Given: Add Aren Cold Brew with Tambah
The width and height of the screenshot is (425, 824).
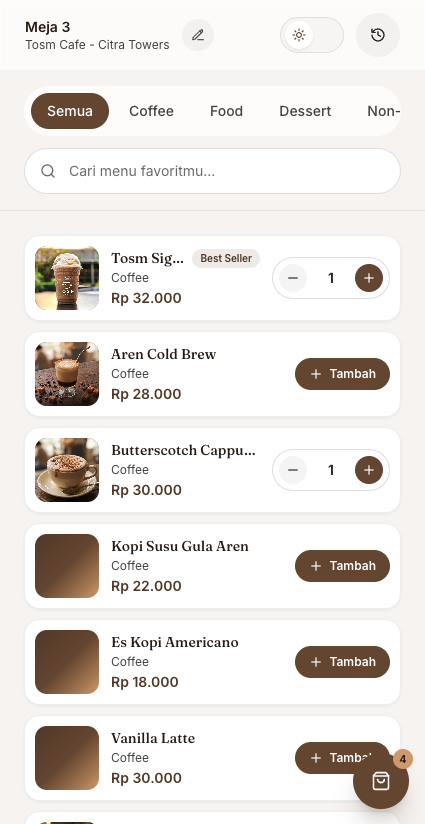Looking at the screenshot, I should pyautogui.click(x=343, y=374).
